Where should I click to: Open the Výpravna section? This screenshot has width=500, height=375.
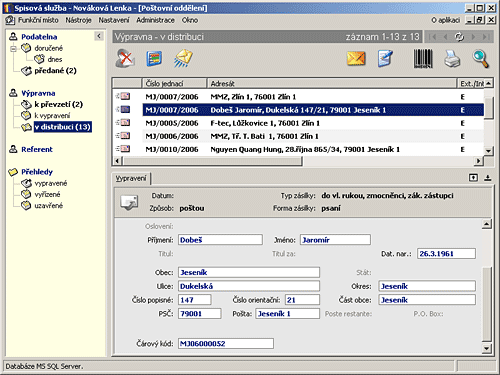click(x=38, y=93)
